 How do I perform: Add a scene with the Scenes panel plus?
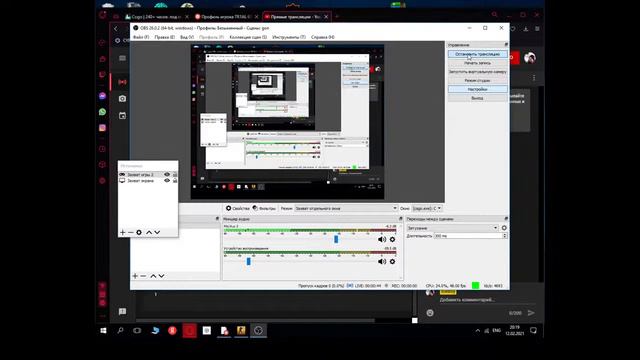point(135,276)
